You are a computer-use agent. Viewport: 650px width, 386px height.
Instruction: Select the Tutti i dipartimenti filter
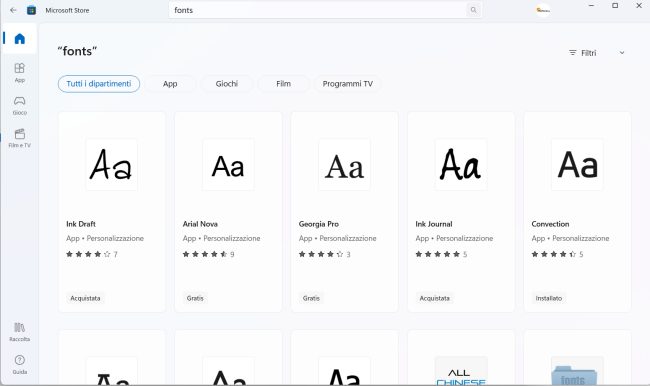click(99, 84)
